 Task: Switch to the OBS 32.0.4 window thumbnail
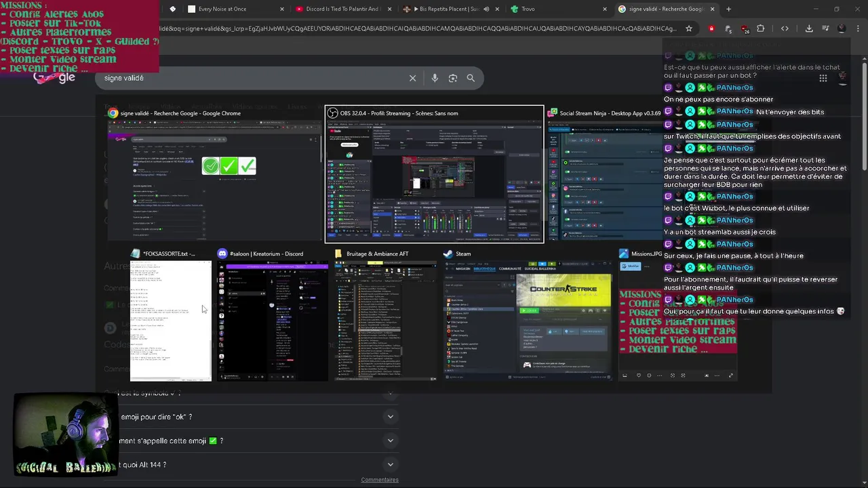[x=434, y=174]
